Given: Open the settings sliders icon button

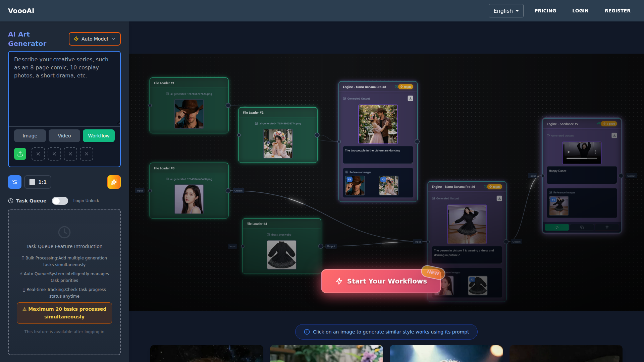Looking at the screenshot, I should coord(15,182).
